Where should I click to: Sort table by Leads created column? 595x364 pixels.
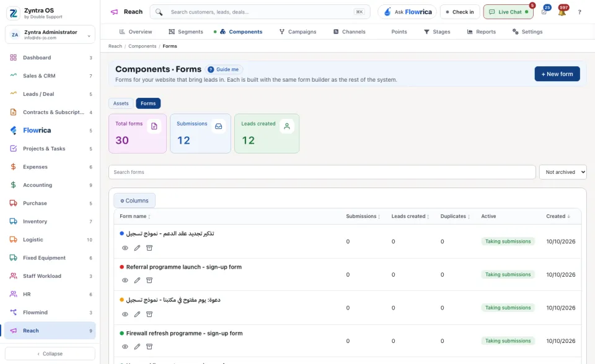pyautogui.click(x=410, y=216)
